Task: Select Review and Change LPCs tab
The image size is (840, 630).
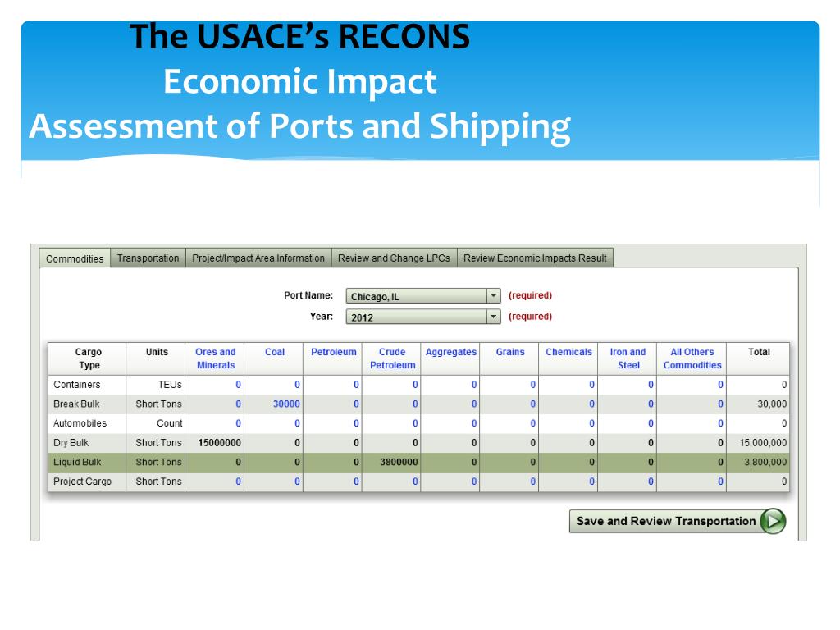Action: (394, 258)
